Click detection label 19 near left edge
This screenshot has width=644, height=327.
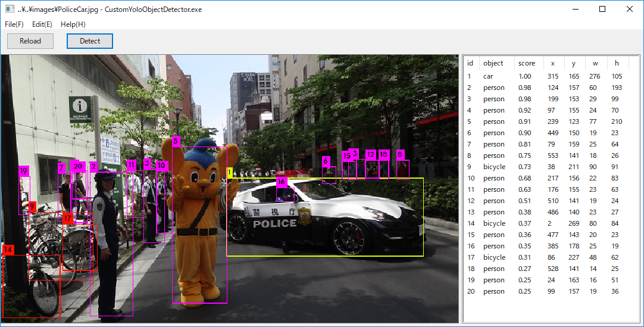pyautogui.click(x=24, y=171)
